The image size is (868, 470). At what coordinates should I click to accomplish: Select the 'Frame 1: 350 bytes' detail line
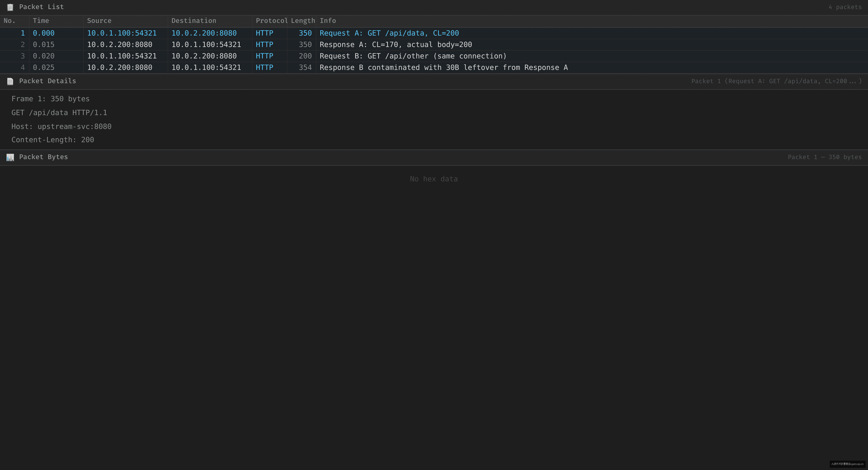coord(50,99)
